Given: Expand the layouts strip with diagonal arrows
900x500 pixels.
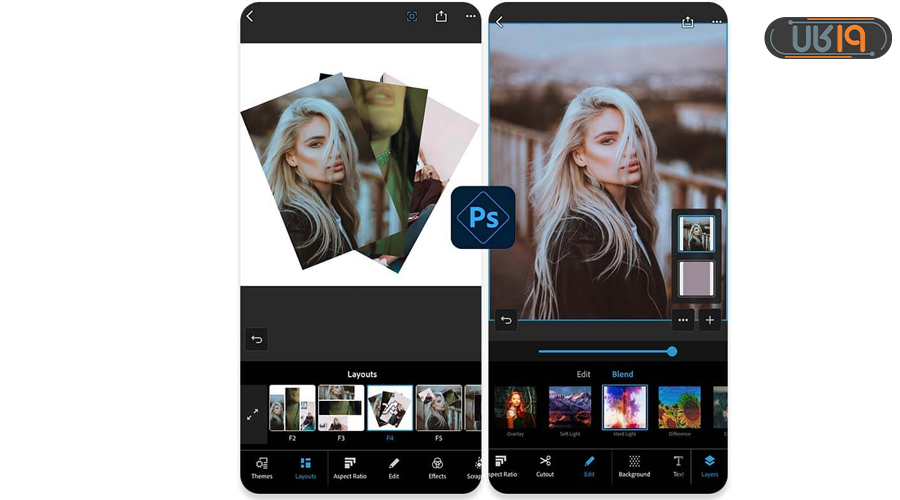Looking at the screenshot, I should [252, 413].
